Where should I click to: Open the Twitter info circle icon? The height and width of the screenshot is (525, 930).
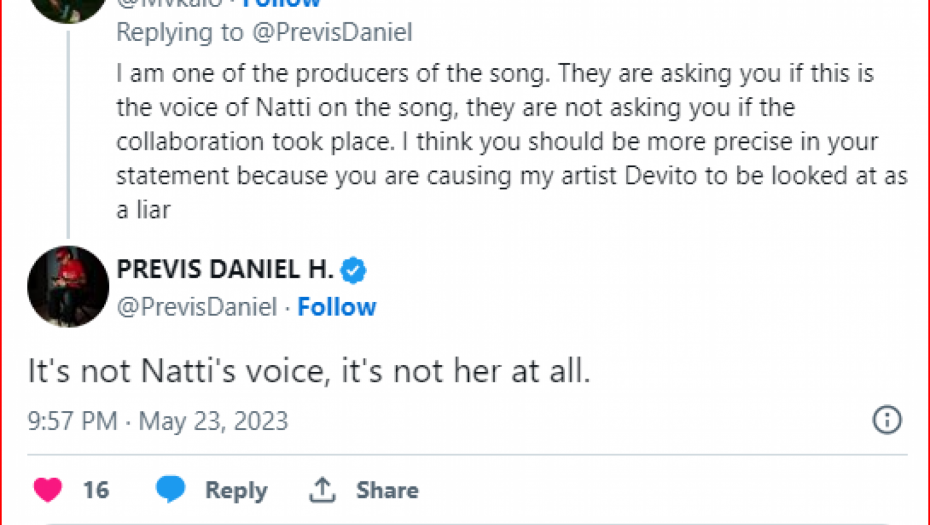coord(887,420)
